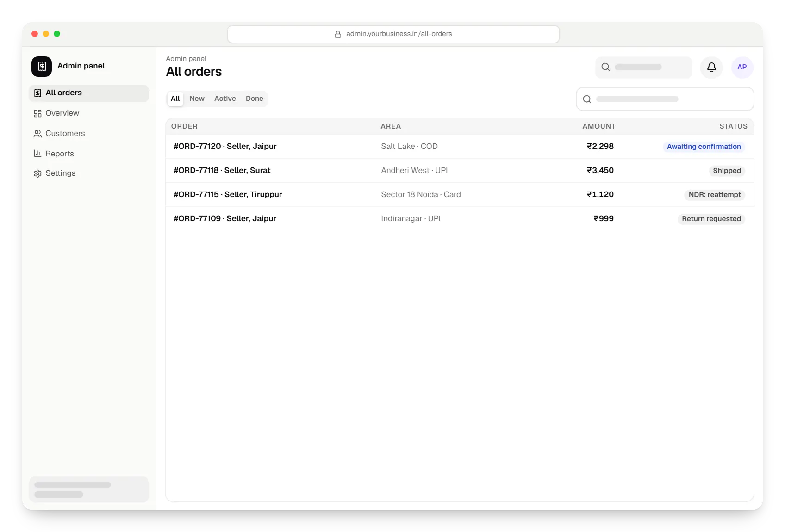
Task: Click the ORDER column header
Action: point(184,126)
